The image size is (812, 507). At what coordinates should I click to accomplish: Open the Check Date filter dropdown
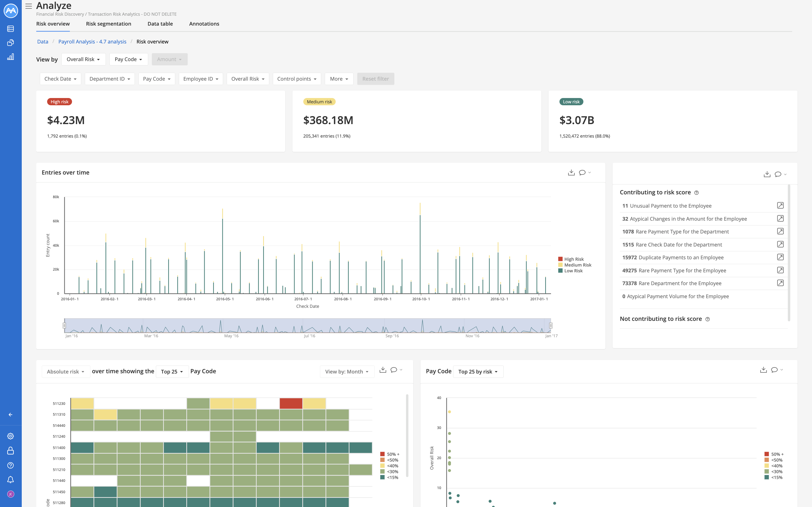click(60, 78)
